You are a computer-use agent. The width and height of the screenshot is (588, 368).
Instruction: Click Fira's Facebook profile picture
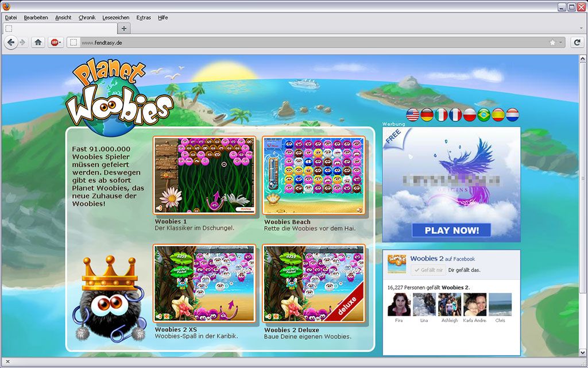click(x=399, y=305)
